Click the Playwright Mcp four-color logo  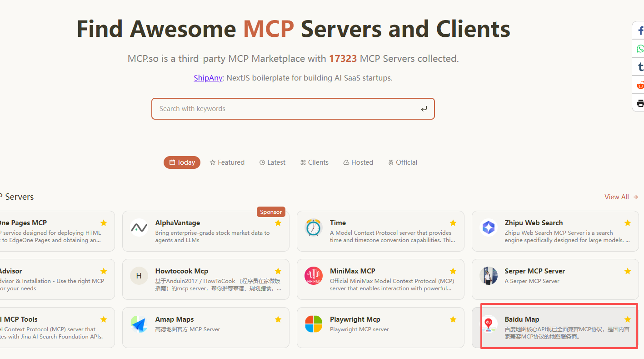pos(314,324)
